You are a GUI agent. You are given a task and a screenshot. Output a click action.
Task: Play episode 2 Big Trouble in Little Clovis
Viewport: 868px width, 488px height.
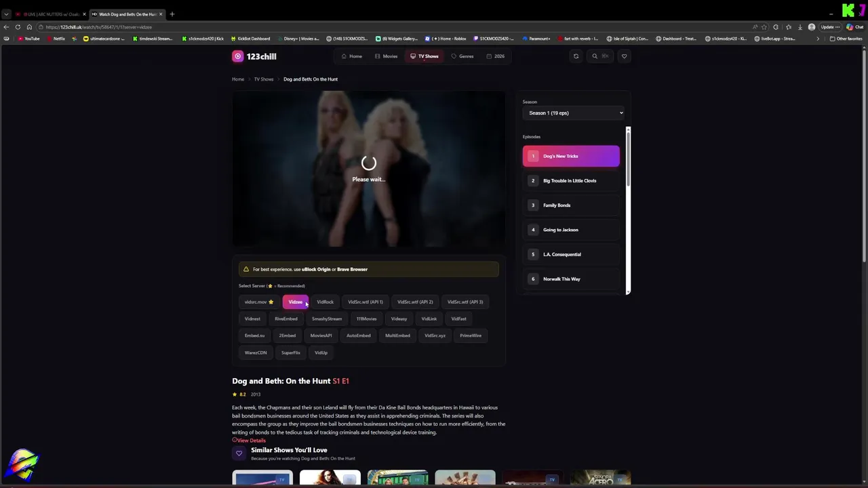point(571,181)
